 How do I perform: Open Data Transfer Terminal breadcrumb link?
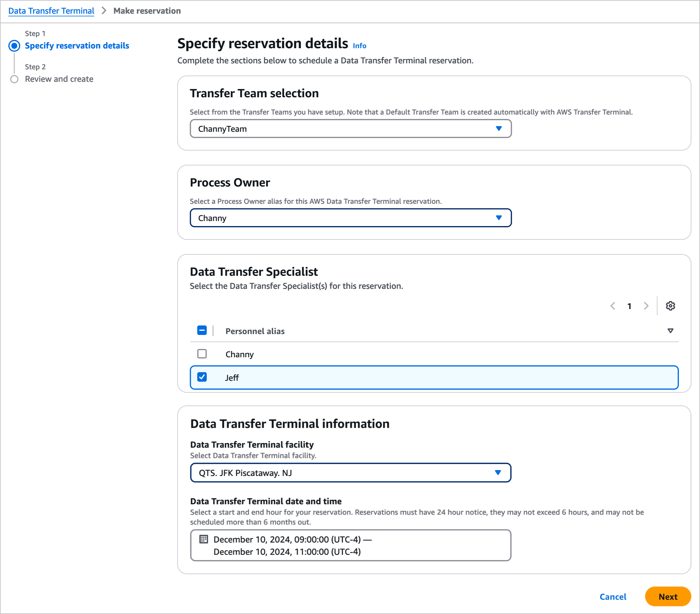coord(51,11)
